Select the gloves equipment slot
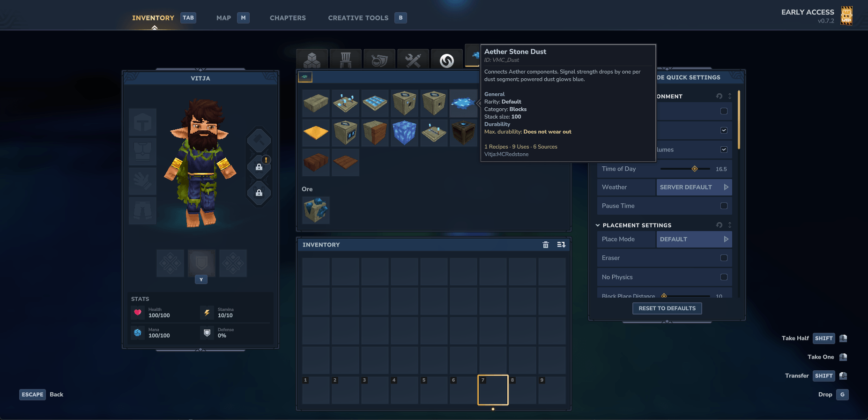 (142, 180)
